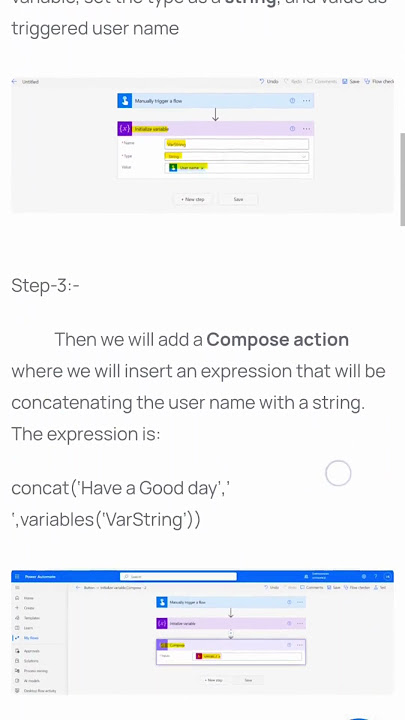Open ellipsis menu on expanded Initialize variable card
Screen dimensions: 405x720
pos(306,129)
